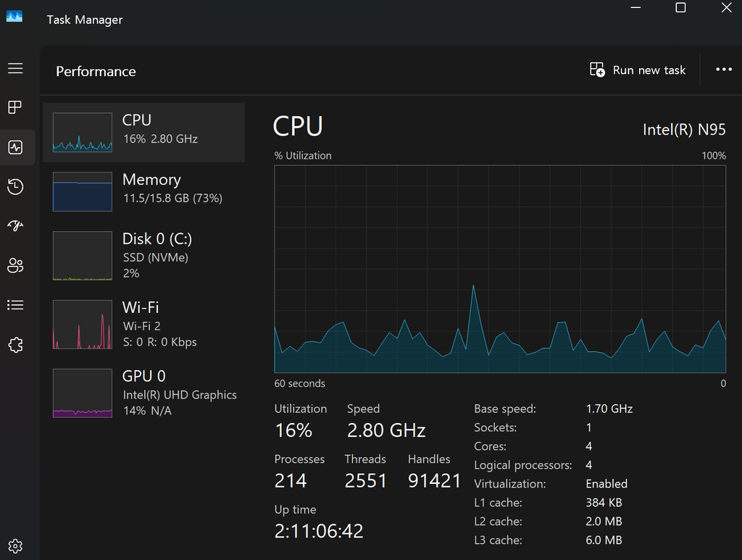This screenshot has height=560, width=742.
Task: Select the Performance page icon in sidebar
Action: (x=15, y=147)
